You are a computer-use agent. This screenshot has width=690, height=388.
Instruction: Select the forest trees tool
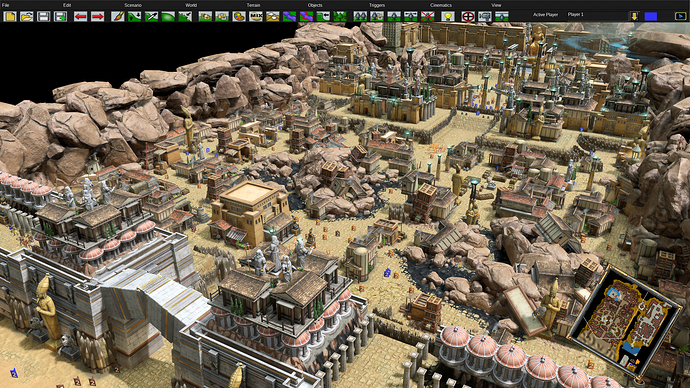click(340, 17)
